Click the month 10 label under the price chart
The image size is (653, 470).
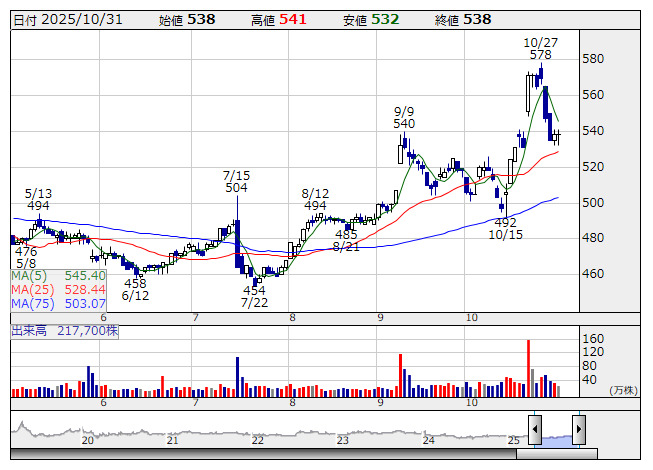click(471, 318)
